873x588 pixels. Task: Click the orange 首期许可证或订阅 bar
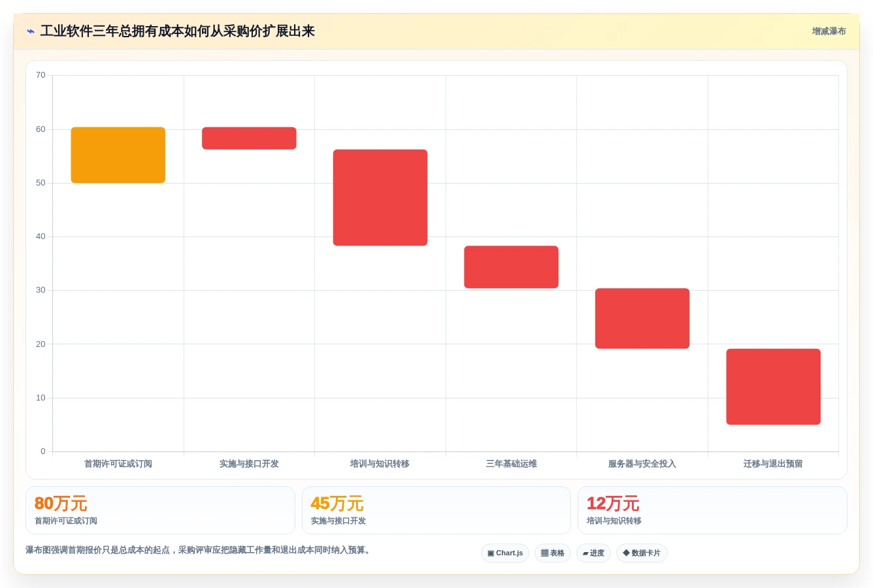pos(118,155)
